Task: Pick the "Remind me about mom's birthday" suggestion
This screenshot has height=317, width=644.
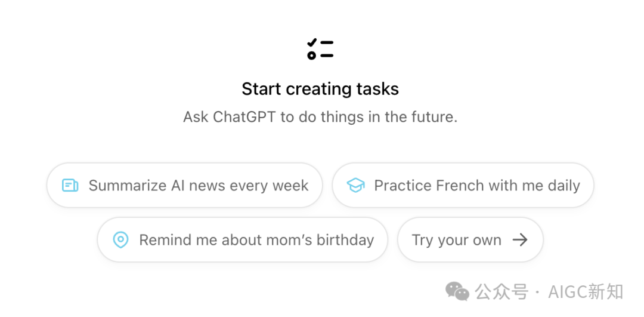Action: coord(242,240)
